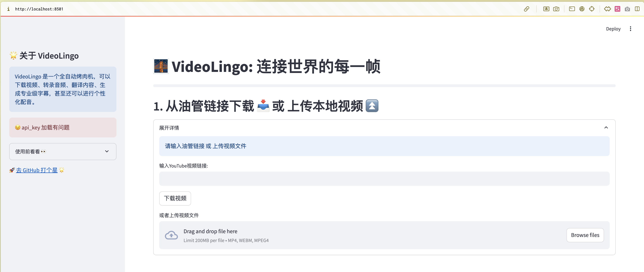Click the site info icon
This screenshot has width=644, height=272.
pos(8,9)
